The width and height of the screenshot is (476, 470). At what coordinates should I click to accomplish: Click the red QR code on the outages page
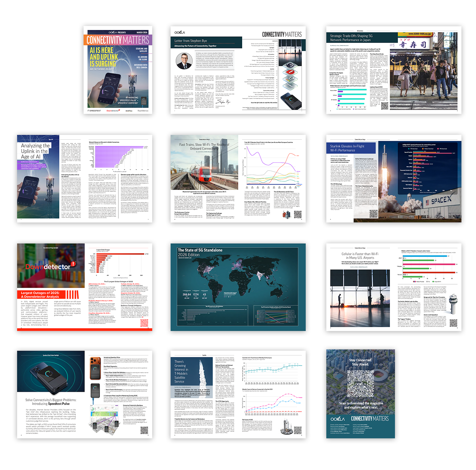click(x=144, y=323)
